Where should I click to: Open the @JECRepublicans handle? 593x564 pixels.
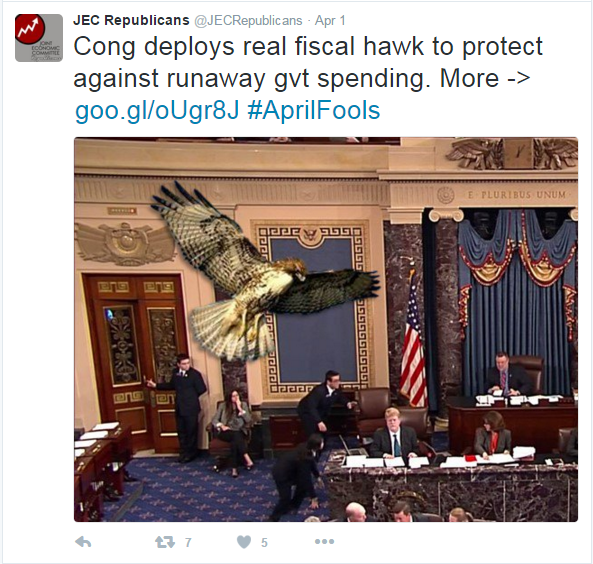[248, 20]
